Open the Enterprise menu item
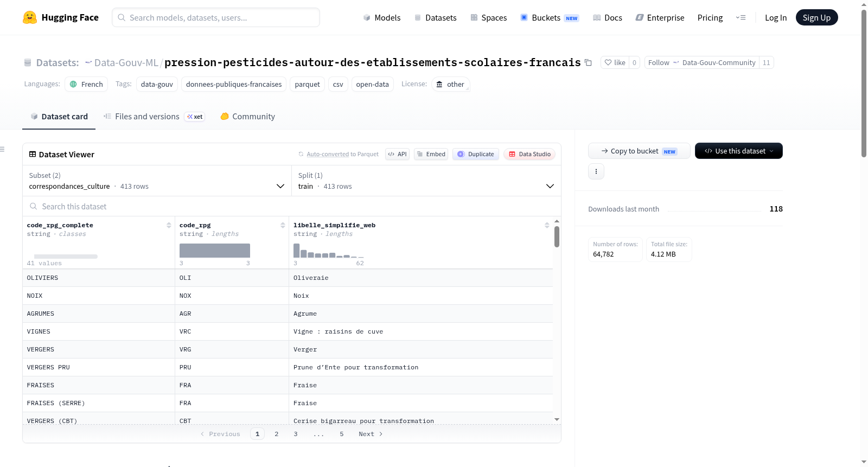Screen dimensions: 868x467 660,17
